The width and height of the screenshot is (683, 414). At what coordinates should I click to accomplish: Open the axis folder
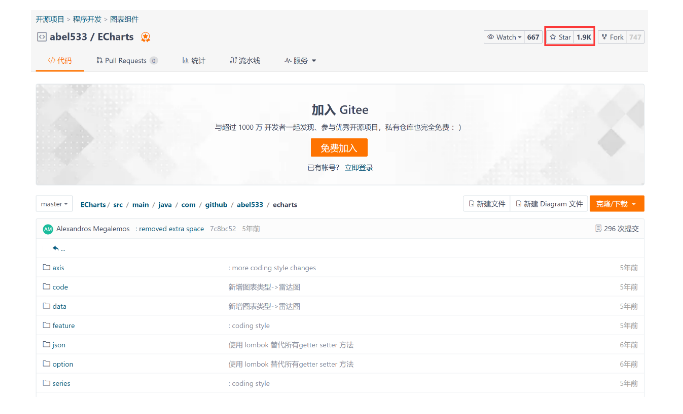tap(58, 268)
